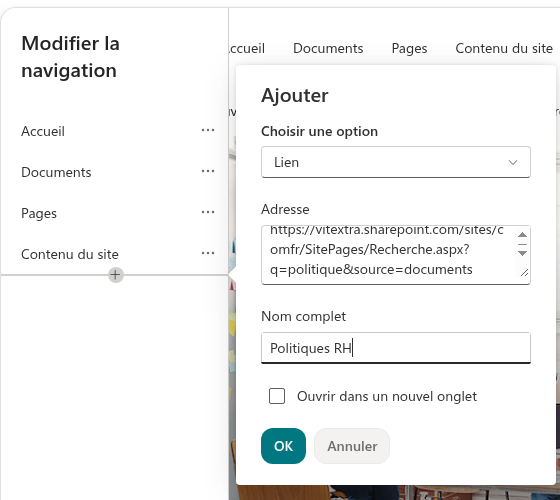The height and width of the screenshot is (500, 560).
Task: Expand the Lien option dropdown
Action: click(x=396, y=162)
